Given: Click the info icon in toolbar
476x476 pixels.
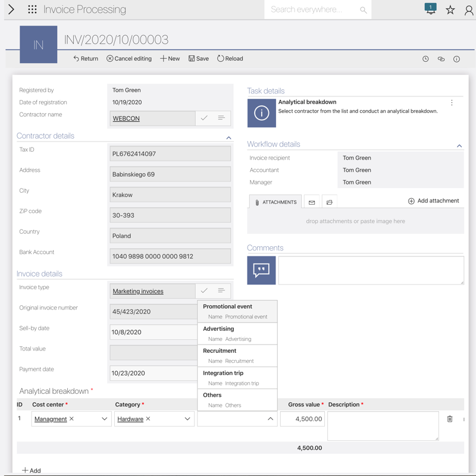Looking at the screenshot, I should click(456, 59).
